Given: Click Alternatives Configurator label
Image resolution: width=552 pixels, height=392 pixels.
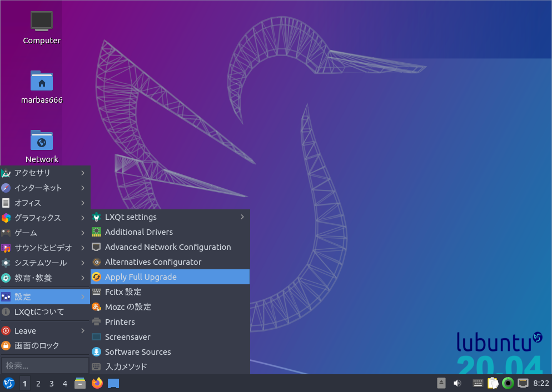Looking at the screenshot, I should [153, 262].
